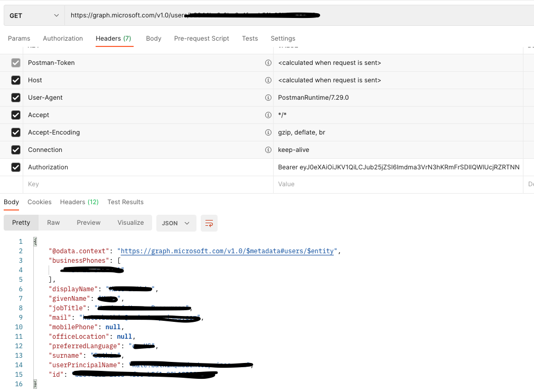Collapse the JSON object at line 1
Image resolution: width=534 pixels, height=392 pixels.
[x=35, y=242]
